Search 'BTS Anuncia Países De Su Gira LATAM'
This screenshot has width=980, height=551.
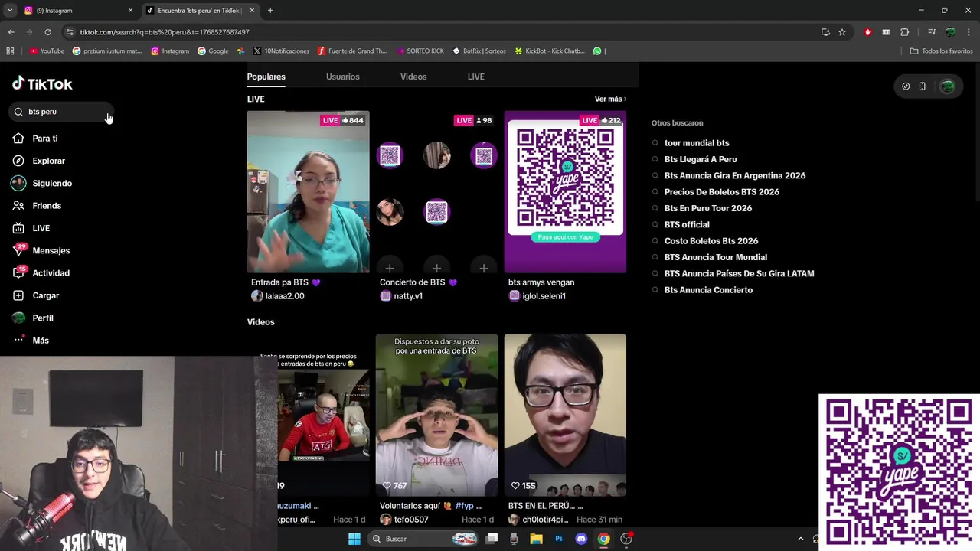(x=739, y=273)
